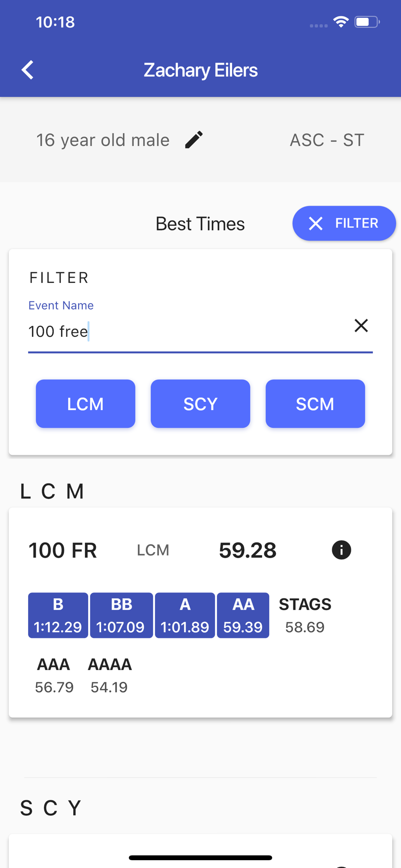
Task: Tap the back arrow in header
Action: 27,70
